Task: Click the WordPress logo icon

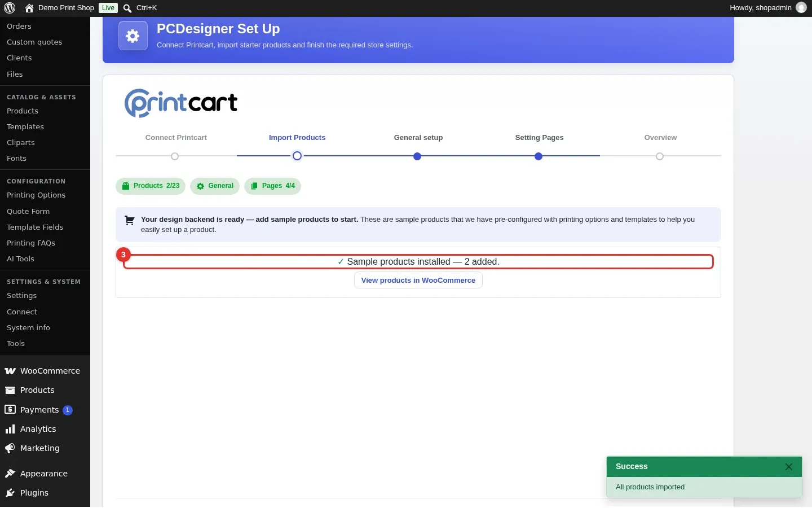Action: pos(10,8)
